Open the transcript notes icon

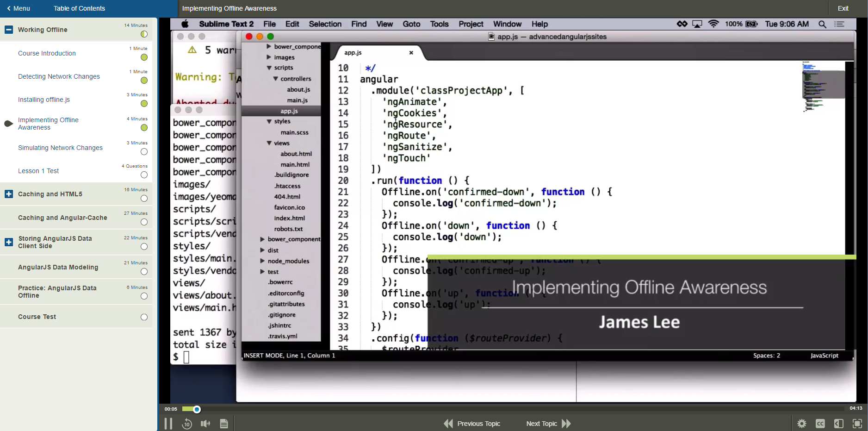click(224, 424)
